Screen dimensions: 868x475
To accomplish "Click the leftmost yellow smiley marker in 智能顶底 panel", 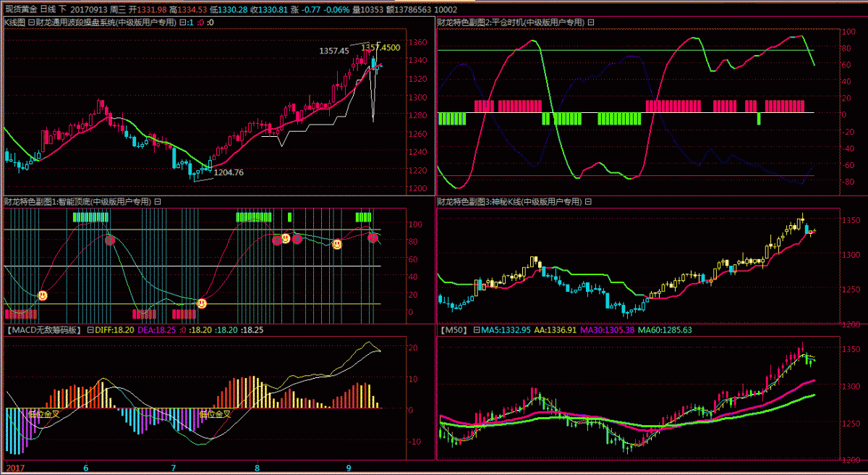I will coord(43,295).
